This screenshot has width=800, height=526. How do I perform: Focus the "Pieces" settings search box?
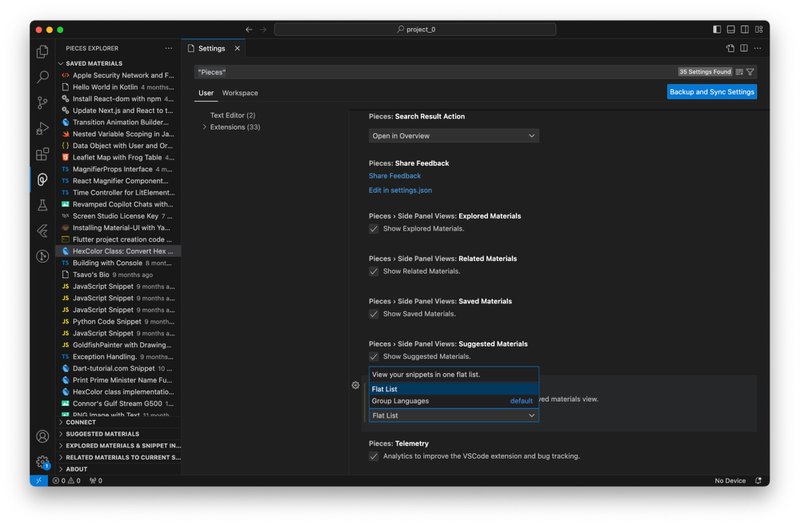[436, 72]
